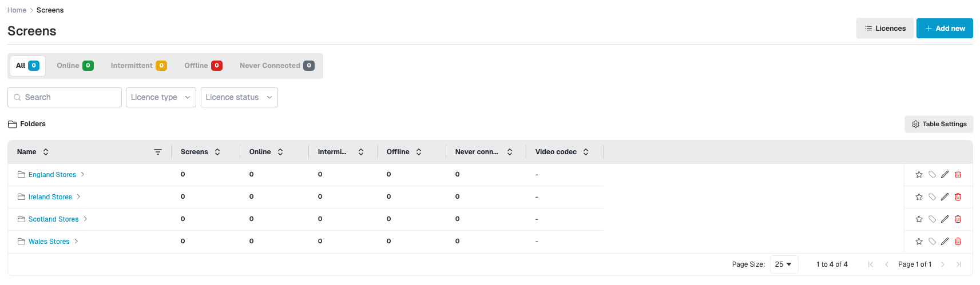This screenshot has width=980, height=285.
Task: Change the Page Size dropdown
Action: click(784, 264)
